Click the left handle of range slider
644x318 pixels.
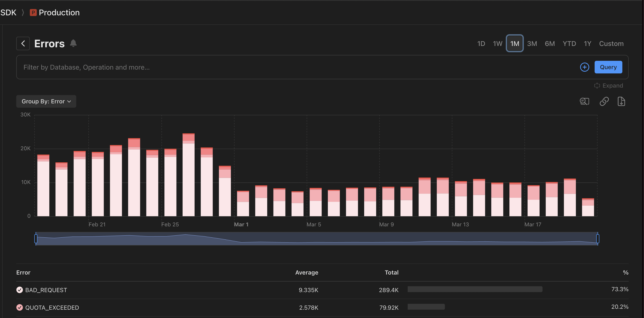[36, 239]
